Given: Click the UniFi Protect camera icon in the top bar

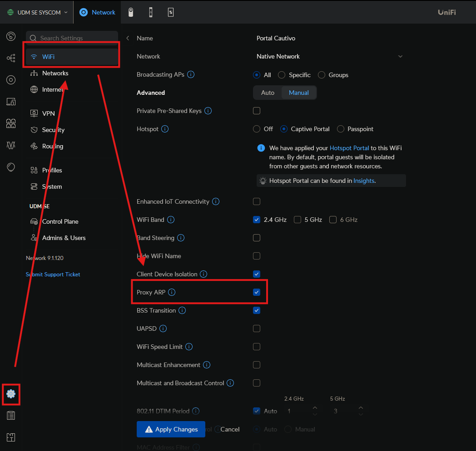Looking at the screenshot, I should coord(131,12).
